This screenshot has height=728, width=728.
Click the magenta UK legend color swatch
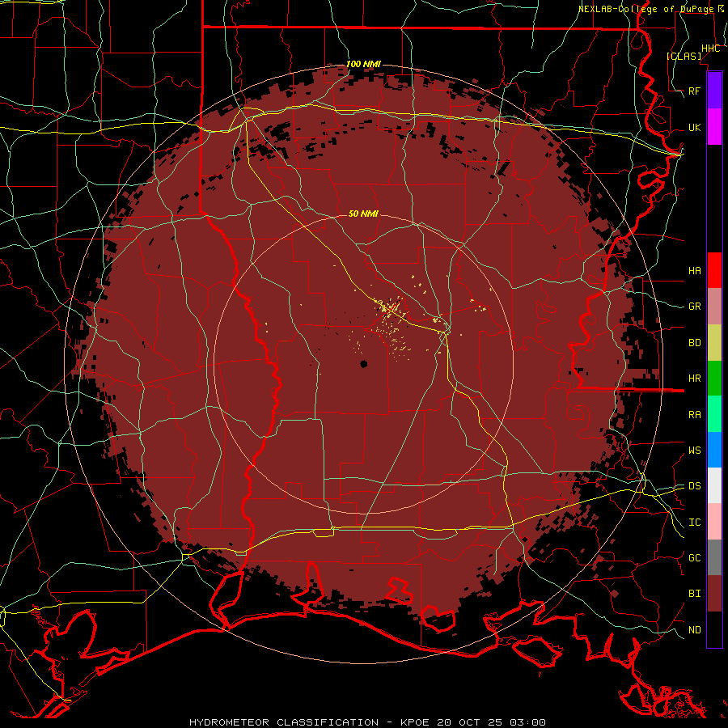[714, 127]
